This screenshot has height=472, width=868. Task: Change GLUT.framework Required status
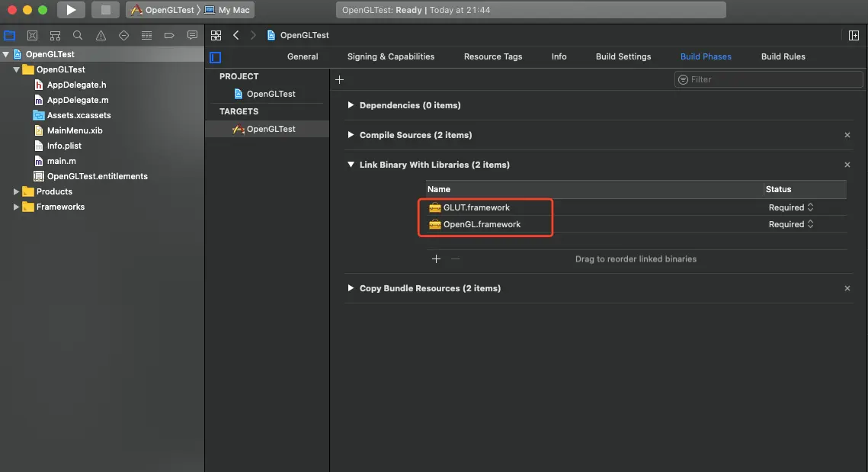(790, 207)
